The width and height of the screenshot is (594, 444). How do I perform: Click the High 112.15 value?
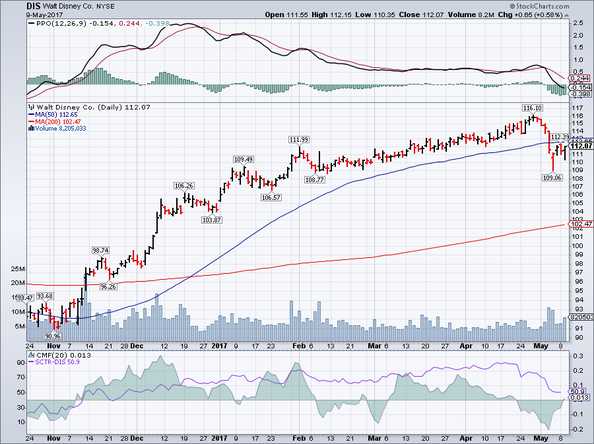coord(332,14)
